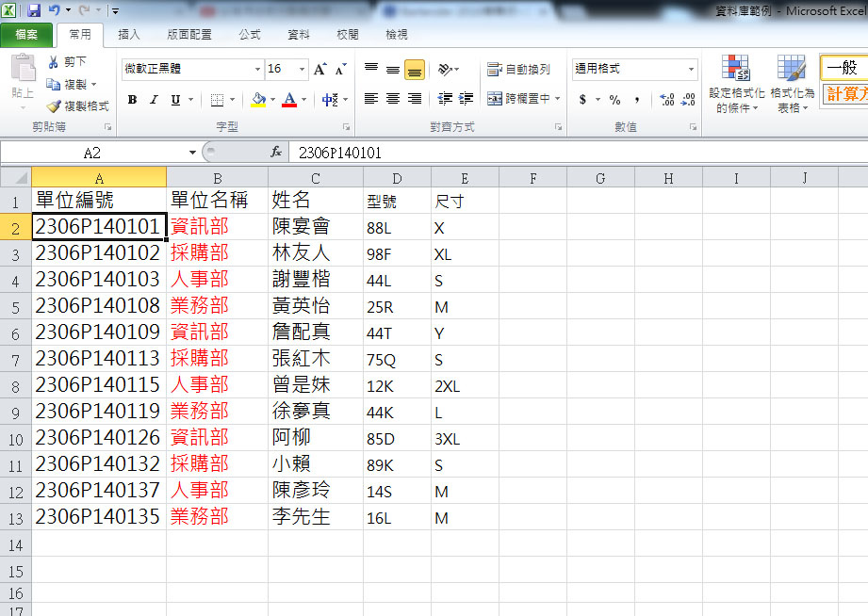Switch to Page Layout (版面配置) tab
The image size is (868, 616).
tap(189, 34)
